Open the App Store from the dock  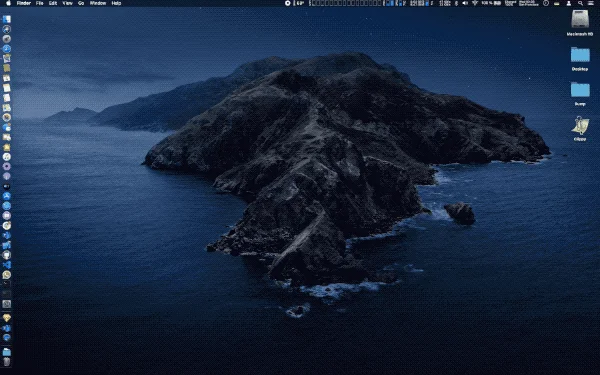pyautogui.click(x=7, y=196)
